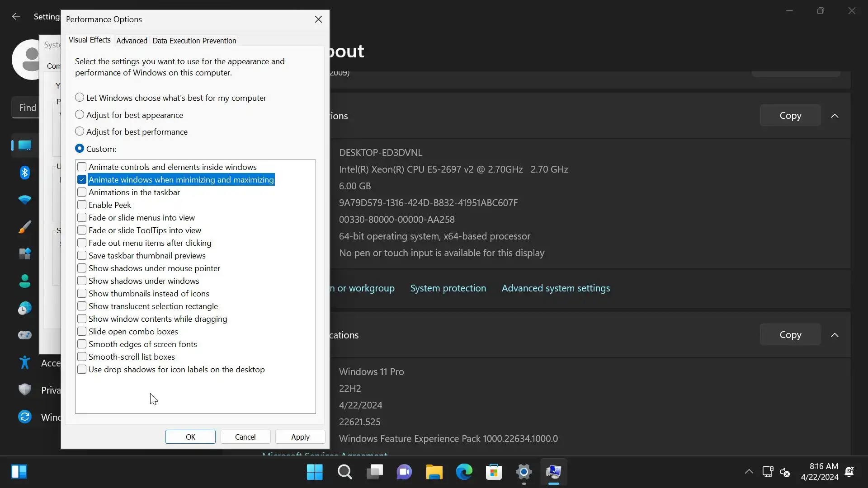Enable Peek checkbox

pos(82,205)
